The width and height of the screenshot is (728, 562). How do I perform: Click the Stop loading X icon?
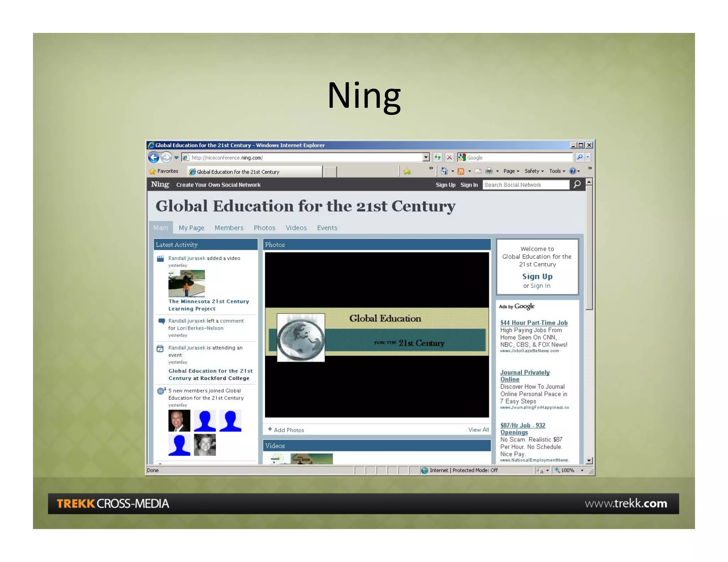(x=449, y=157)
